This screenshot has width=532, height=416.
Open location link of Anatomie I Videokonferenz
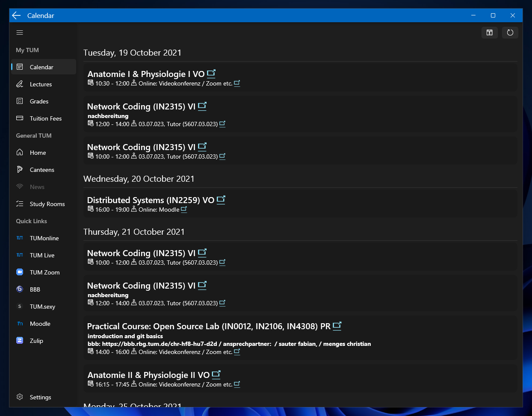point(237,83)
